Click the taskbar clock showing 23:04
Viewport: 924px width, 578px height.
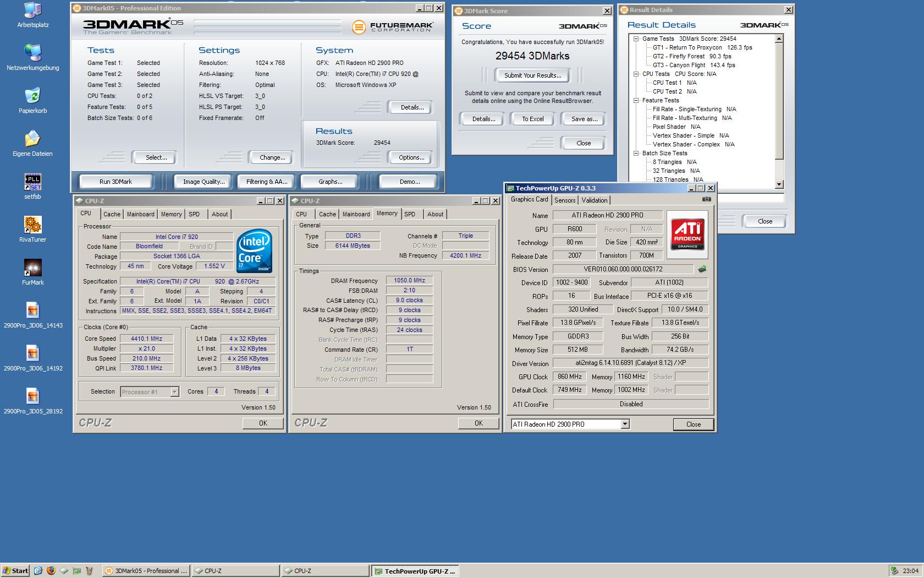tap(910, 571)
